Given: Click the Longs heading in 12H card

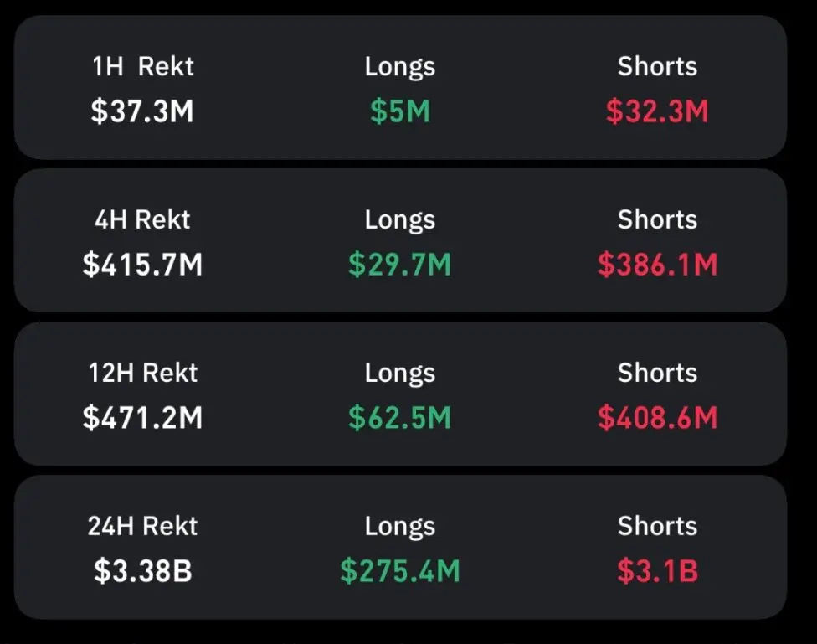Looking at the screenshot, I should (399, 374).
